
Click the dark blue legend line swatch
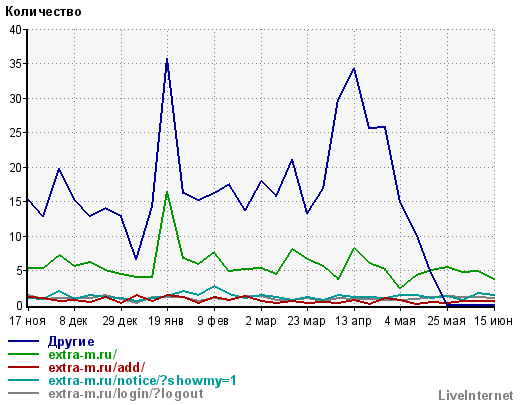[x=23, y=341]
